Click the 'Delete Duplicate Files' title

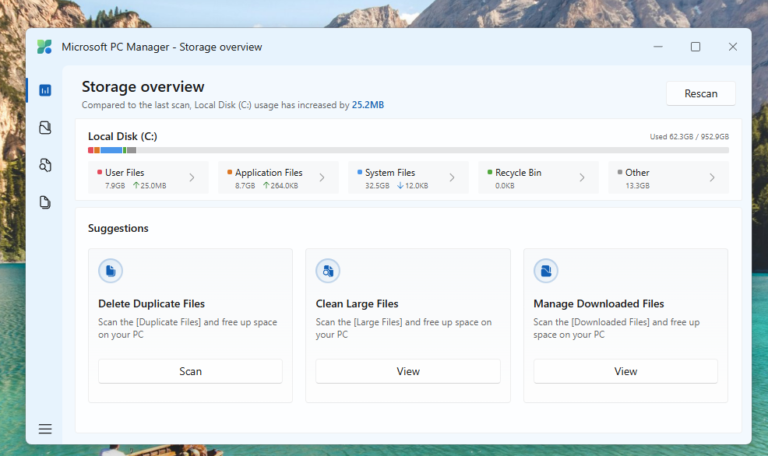point(151,304)
